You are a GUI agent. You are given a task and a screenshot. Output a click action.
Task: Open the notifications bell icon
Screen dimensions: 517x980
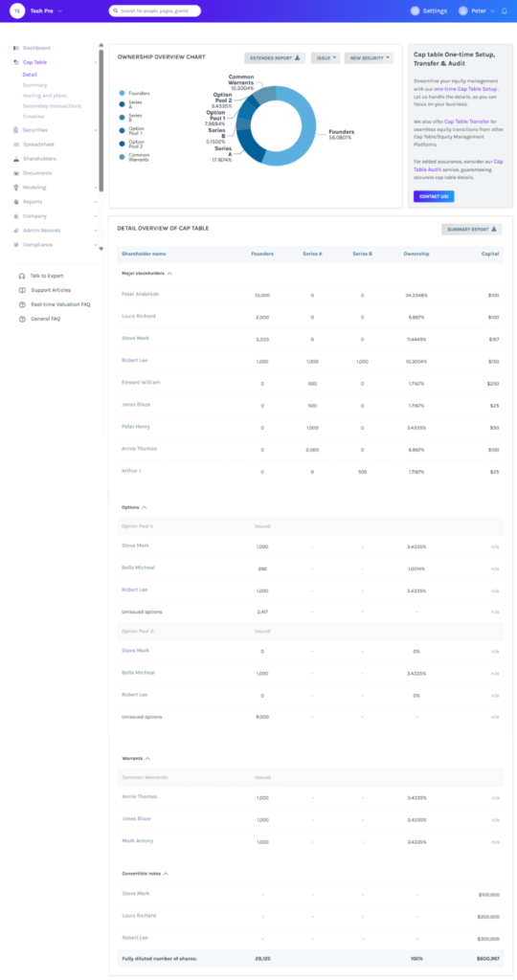[504, 11]
